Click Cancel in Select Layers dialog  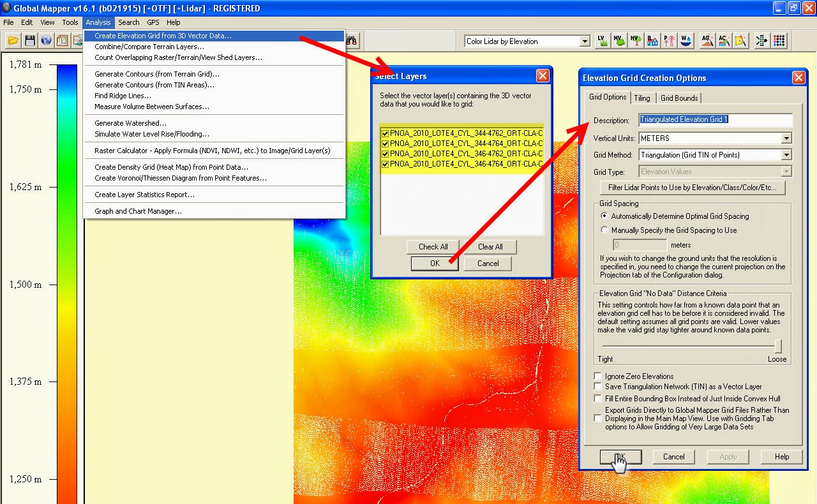[x=488, y=263]
